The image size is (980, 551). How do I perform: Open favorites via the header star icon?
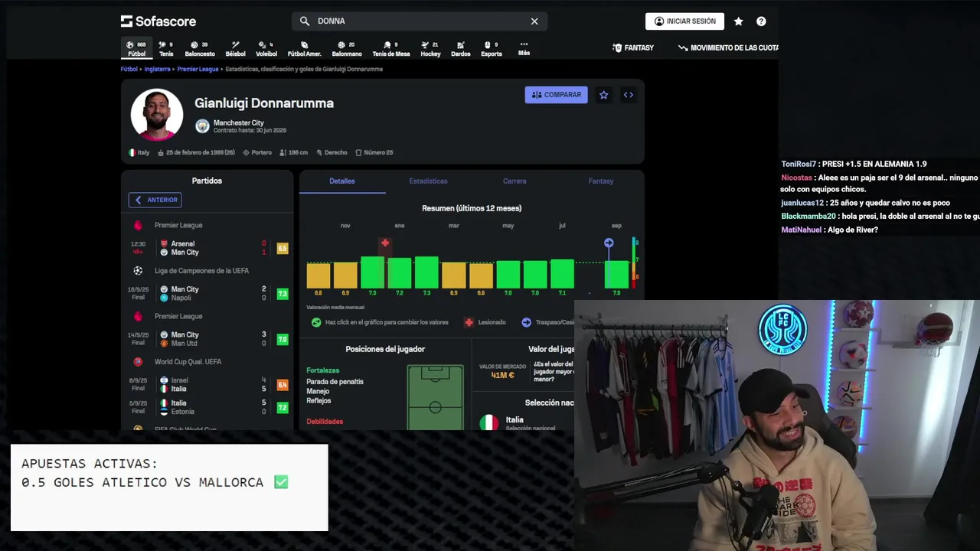738,21
